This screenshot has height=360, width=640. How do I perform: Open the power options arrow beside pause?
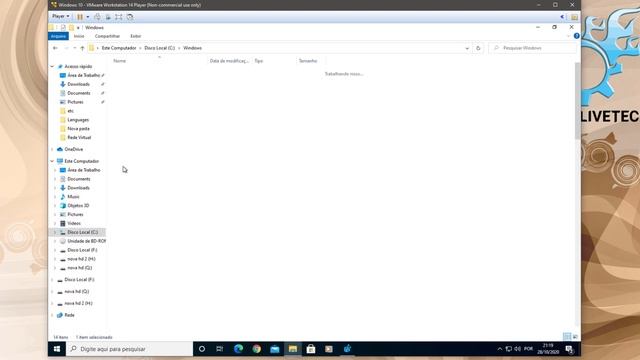point(88,17)
